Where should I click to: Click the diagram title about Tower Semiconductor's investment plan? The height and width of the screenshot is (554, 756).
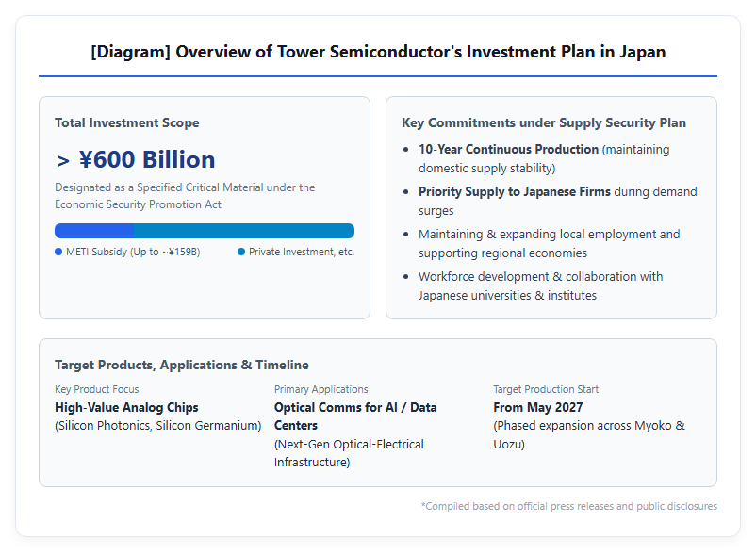[378, 52]
